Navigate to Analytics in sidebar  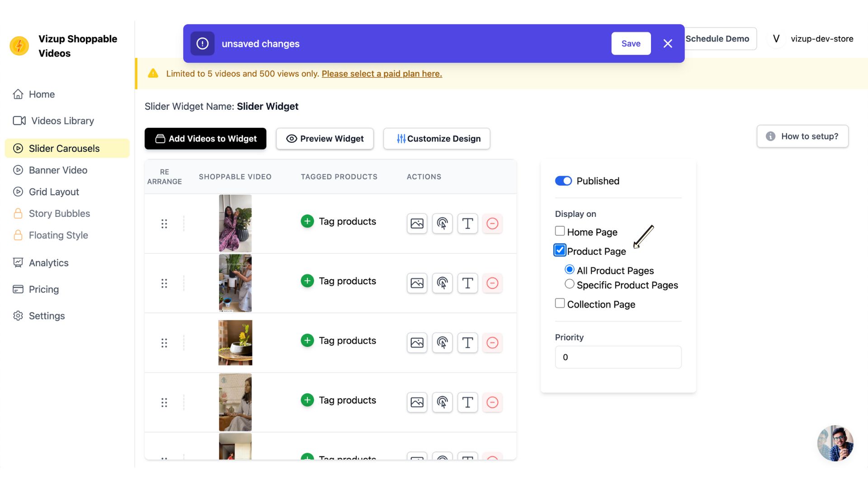click(48, 262)
